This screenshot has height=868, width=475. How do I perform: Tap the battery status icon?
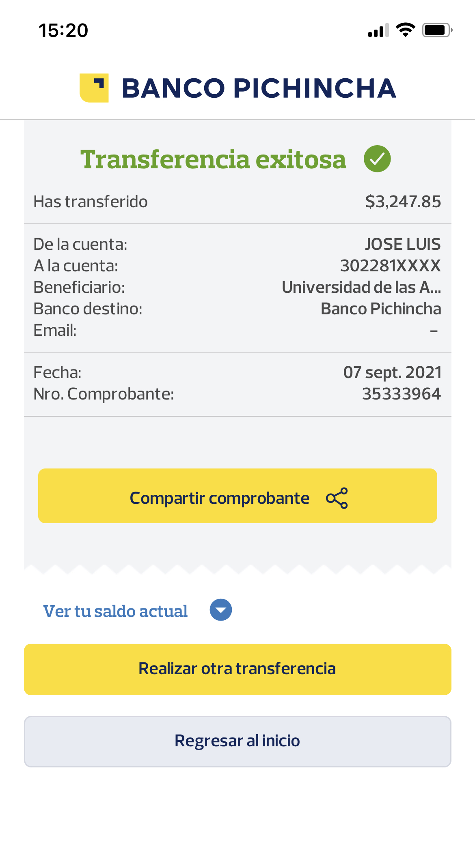pyautogui.click(x=437, y=30)
